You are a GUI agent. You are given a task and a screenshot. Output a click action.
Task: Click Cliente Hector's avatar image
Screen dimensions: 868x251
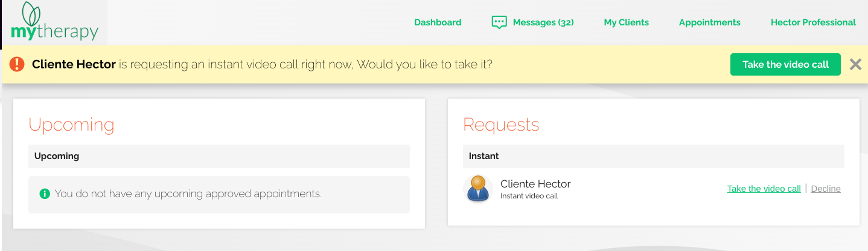point(478,189)
